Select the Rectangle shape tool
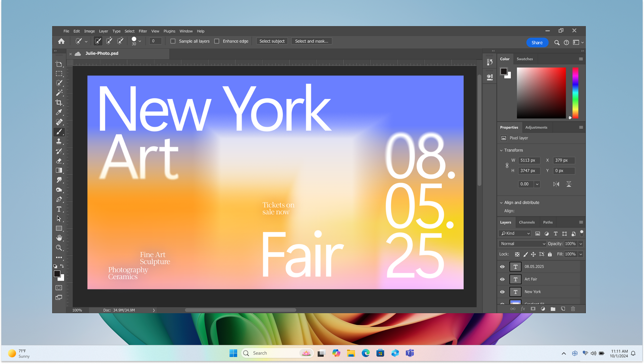Viewport: 644px width, 364px height. [59, 228]
